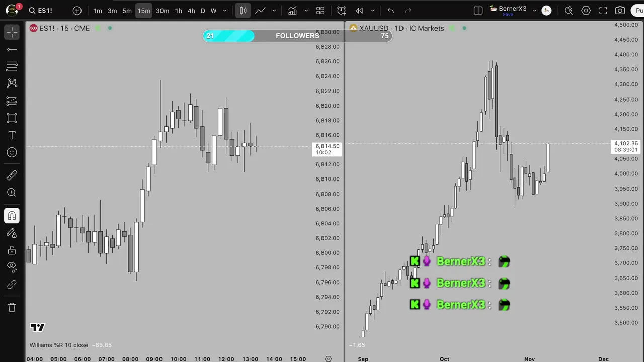Click the Williams %R 10 close label
The width and height of the screenshot is (644, 362).
[58, 345]
